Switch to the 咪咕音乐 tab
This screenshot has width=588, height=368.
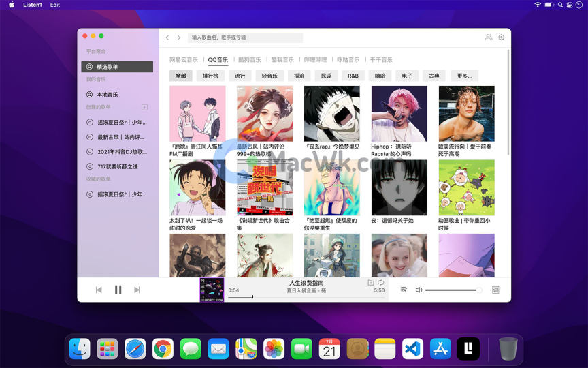tap(348, 60)
